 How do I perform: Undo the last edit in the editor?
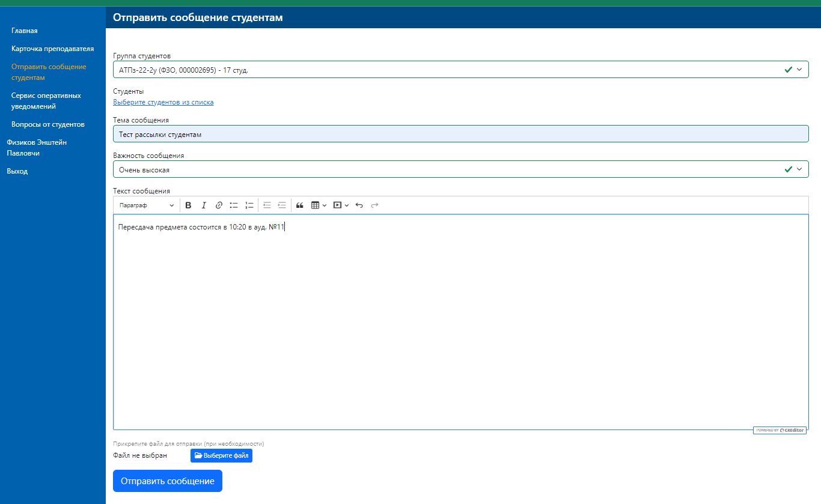tap(359, 205)
